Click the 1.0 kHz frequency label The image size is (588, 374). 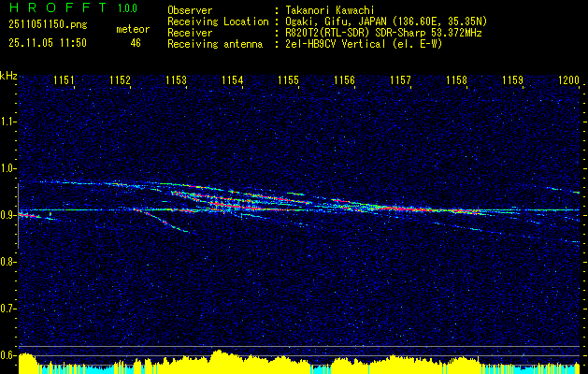click(x=8, y=168)
